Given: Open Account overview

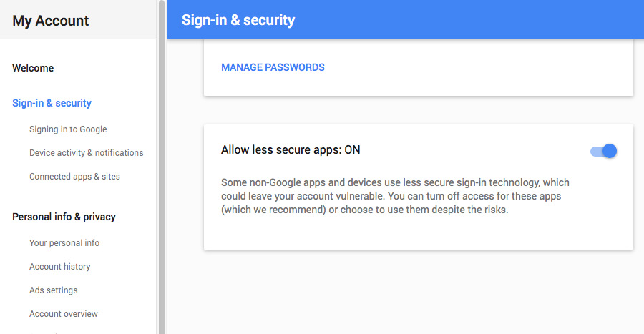Looking at the screenshot, I should (x=63, y=314).
